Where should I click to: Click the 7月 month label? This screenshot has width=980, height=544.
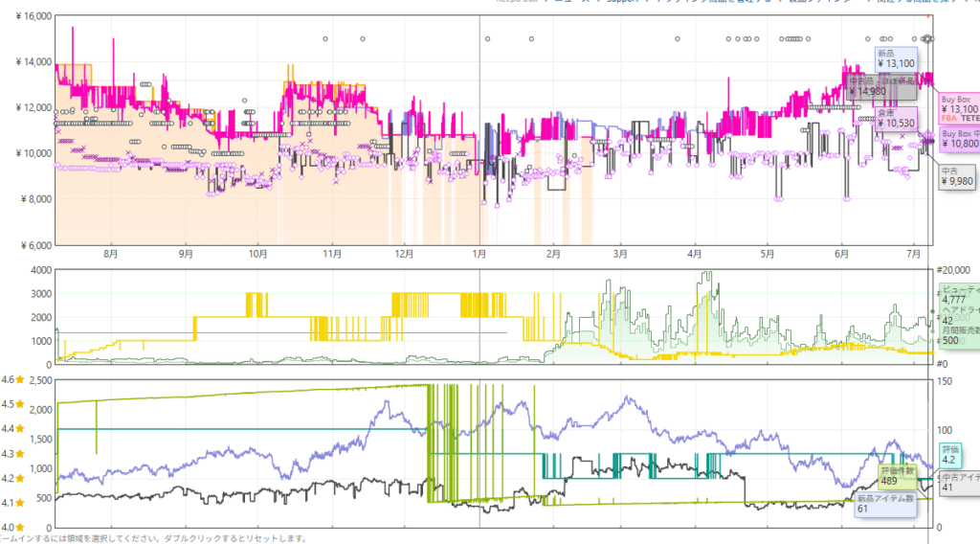click(x=914, y=254)
